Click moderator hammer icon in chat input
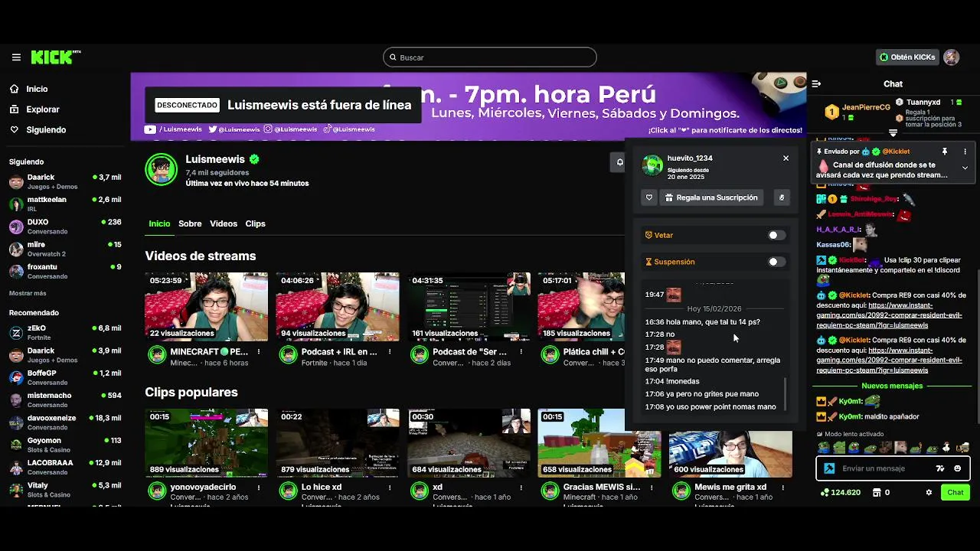 [828, 468]
